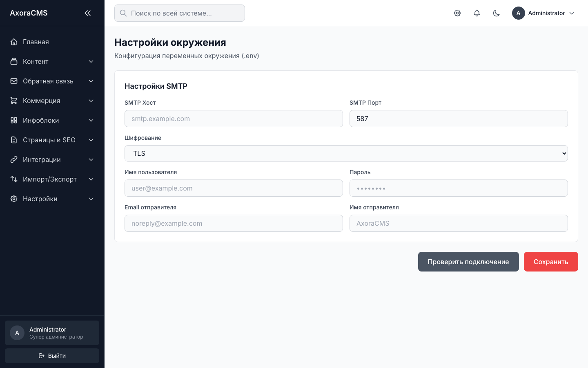Open notifications bell

coord(477,13)
